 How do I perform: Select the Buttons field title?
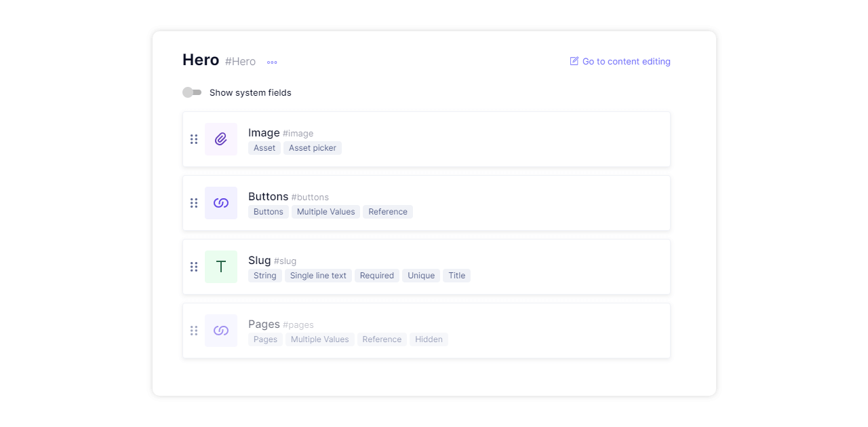268,197
